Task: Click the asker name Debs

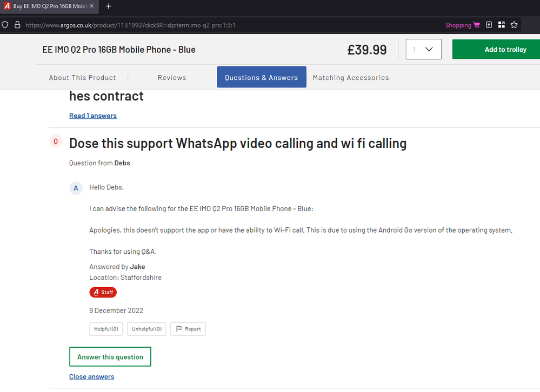Action: (x=122, y=163)
